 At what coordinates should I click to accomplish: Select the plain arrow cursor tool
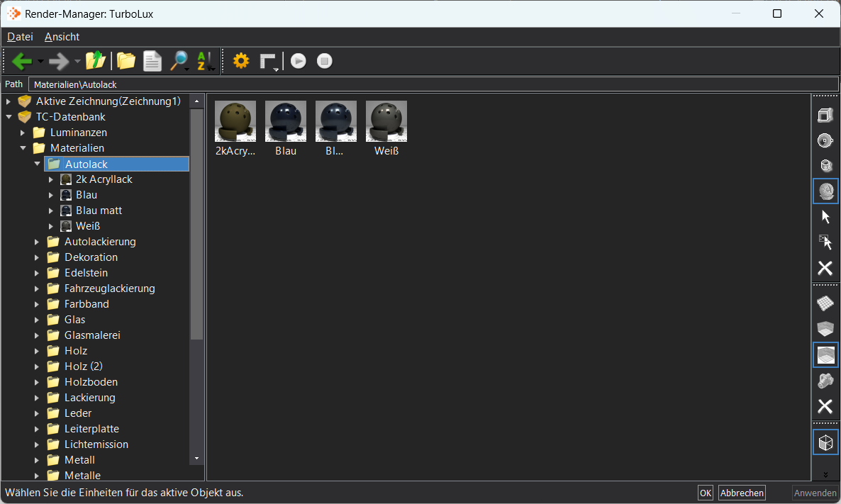pos(825,217)
